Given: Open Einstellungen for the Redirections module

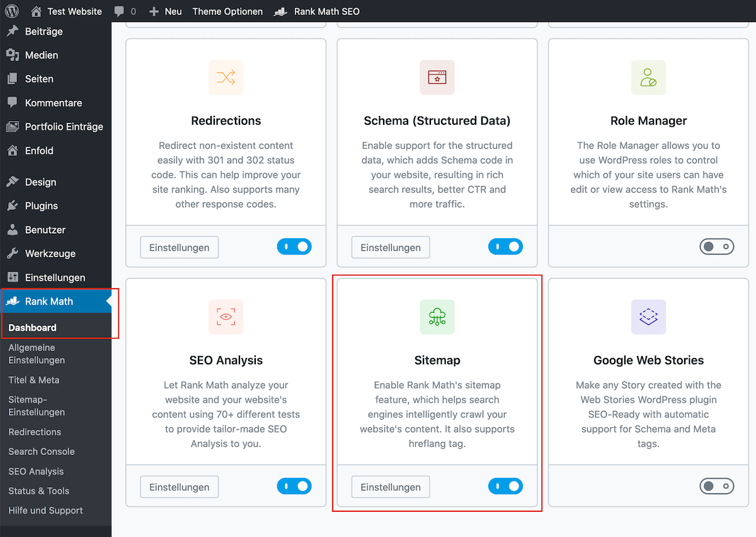Looking at the screenshot, I should (180, 248).
